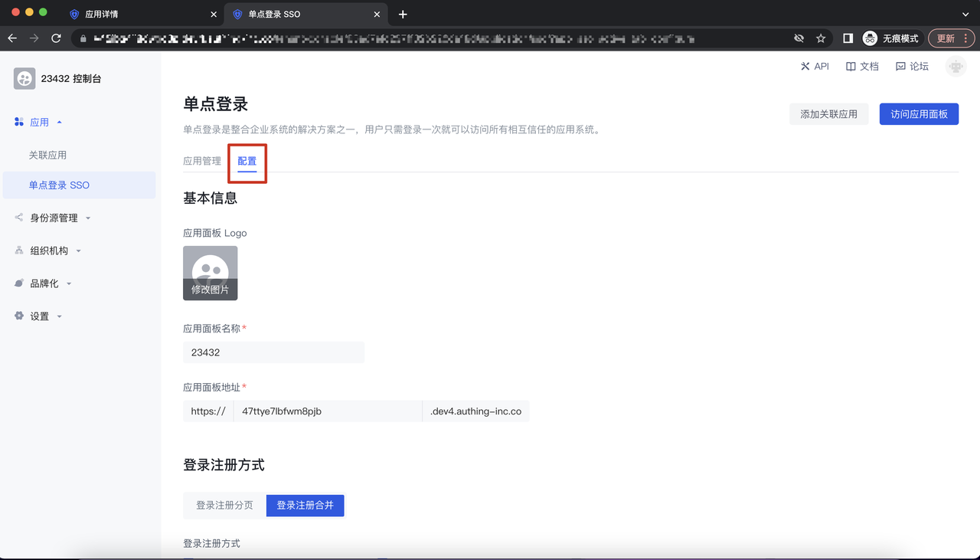
Task: Open the 论坛 forum chat icon
Action: (900, 67)
